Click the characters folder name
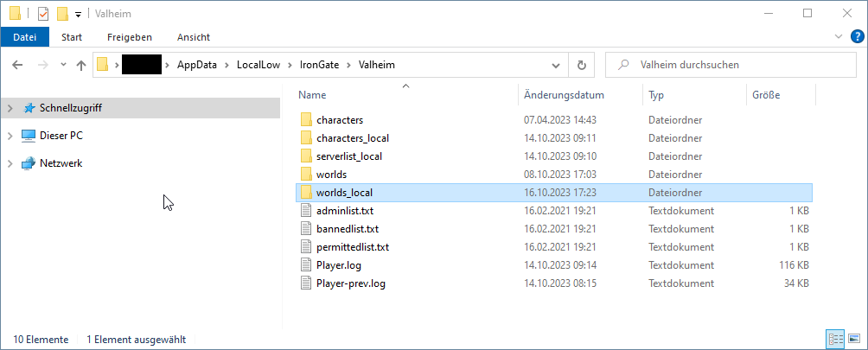Viewport: 868px width, 350px height. [340, 120]
